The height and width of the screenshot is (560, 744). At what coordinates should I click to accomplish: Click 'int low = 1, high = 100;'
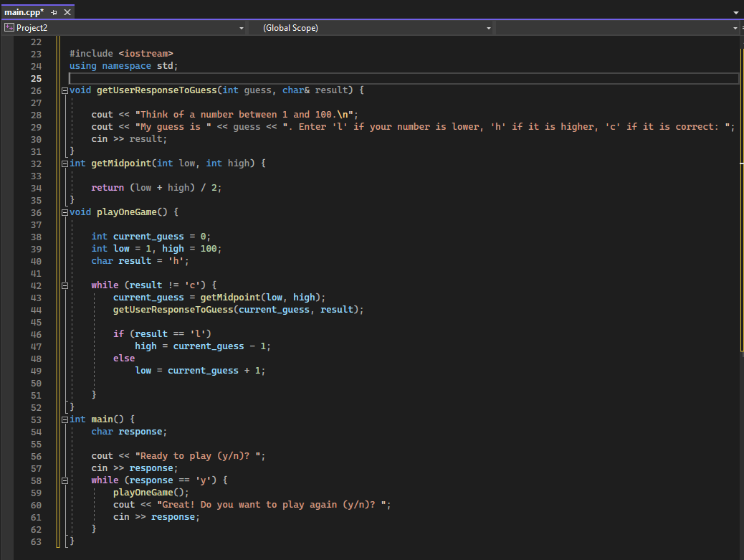coord(156,249)
